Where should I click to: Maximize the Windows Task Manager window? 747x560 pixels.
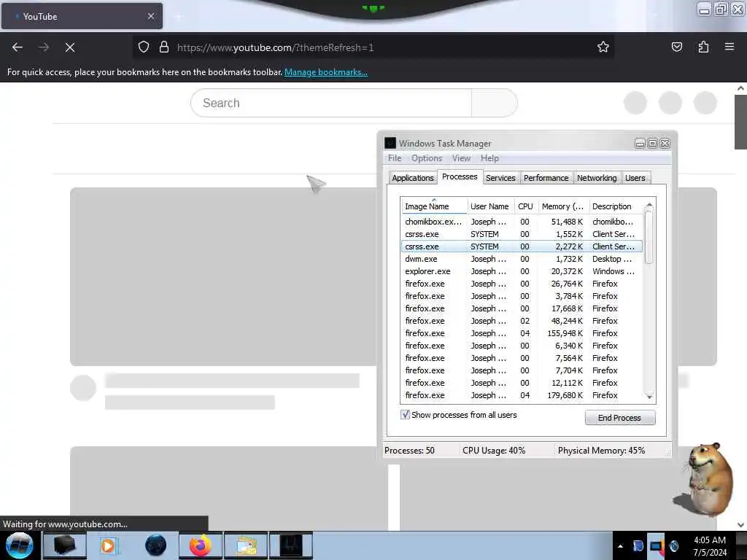click(652, 144)
